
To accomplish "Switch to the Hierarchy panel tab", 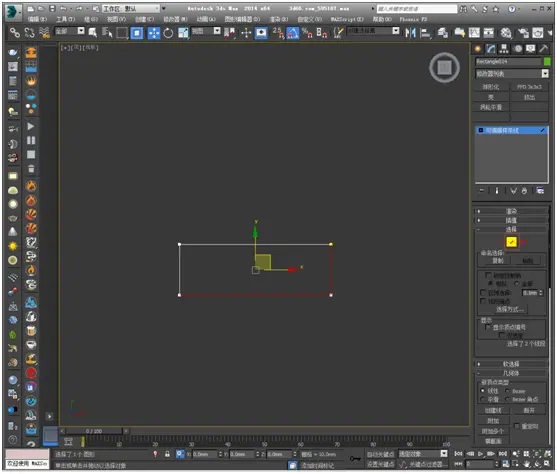I will pyautogui.click(x=504, y=49).
